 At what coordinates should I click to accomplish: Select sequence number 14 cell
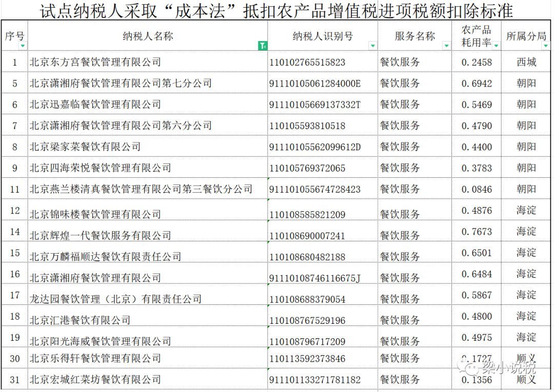tap(14, 232)
